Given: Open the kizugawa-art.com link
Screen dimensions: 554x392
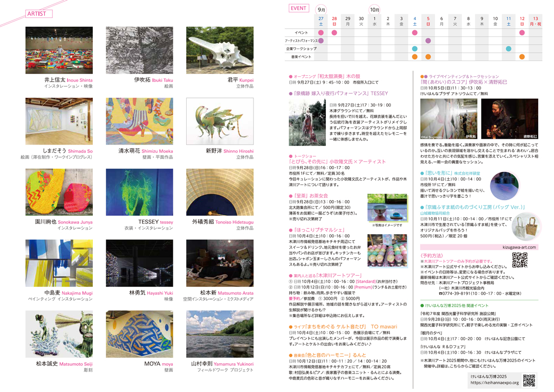Looking at the screenshot, I should coord(520,247).
